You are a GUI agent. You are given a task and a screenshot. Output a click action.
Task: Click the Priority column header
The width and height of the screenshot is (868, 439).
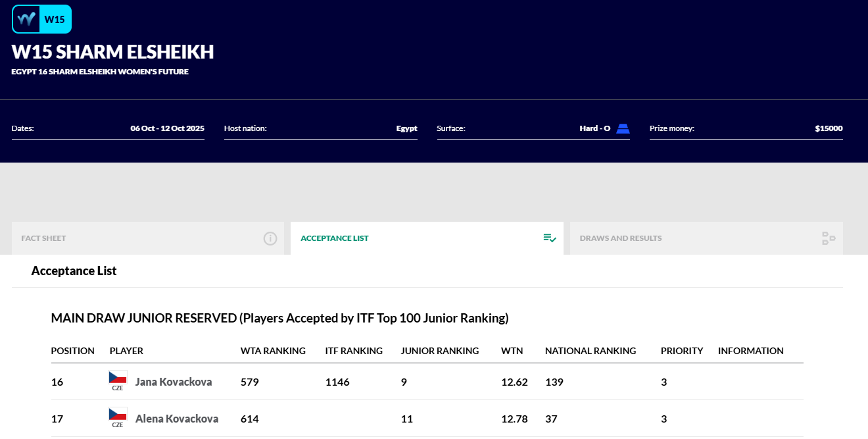(x=682, y=351)
